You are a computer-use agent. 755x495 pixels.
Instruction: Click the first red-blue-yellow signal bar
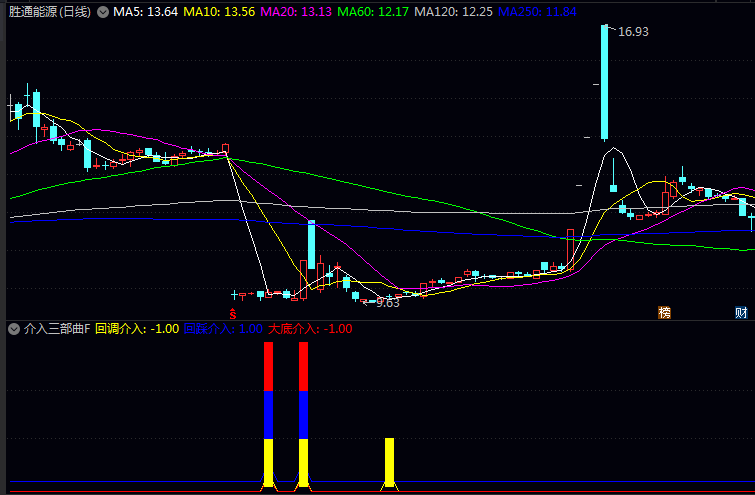click(269, 415)
